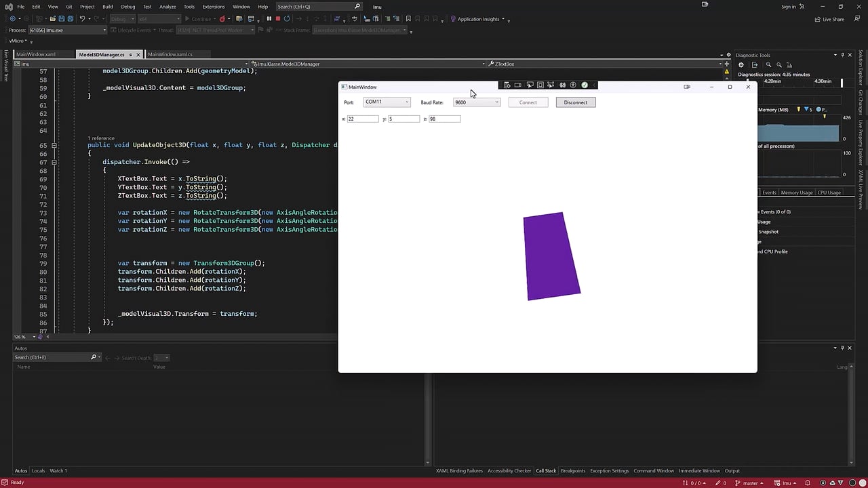868x488 pixels.
Task: Click the search magnifier in Autos panel
Action: point(94,357)
